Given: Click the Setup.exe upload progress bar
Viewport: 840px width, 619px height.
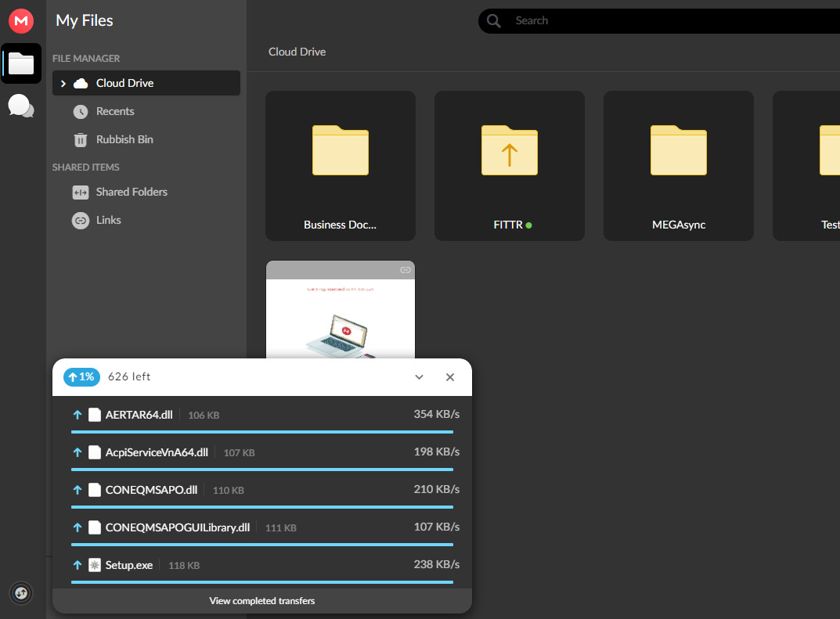Looking at the screenshot, I should (262, 581).
